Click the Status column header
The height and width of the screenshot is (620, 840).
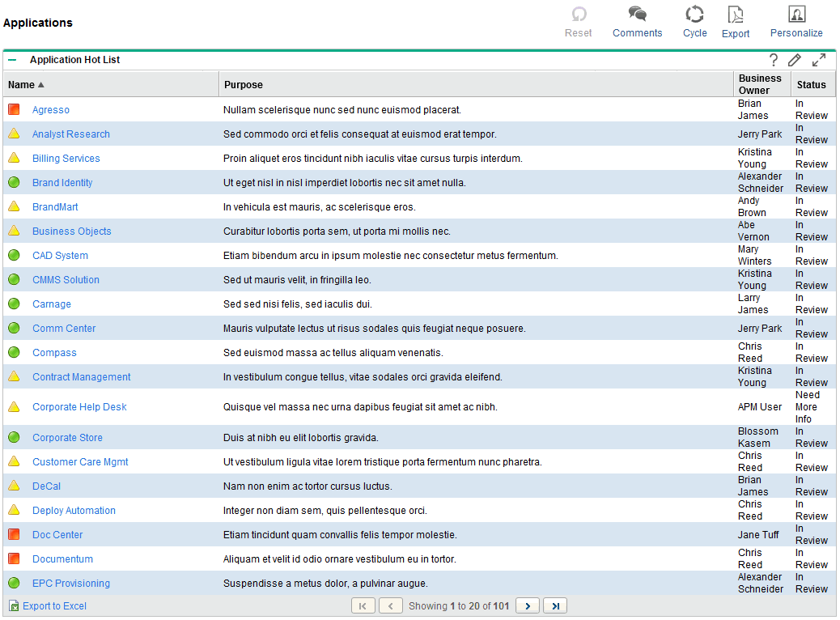pyautogui.click(x=811, y=84)
